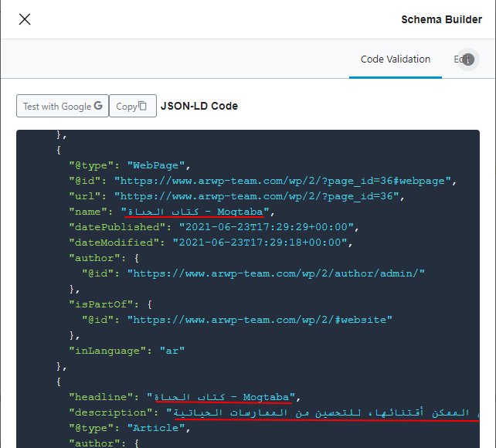This screenshot has height=448, width=496.
Task: Click the inLanguage "ar" value
Action: tap(172, 350)
